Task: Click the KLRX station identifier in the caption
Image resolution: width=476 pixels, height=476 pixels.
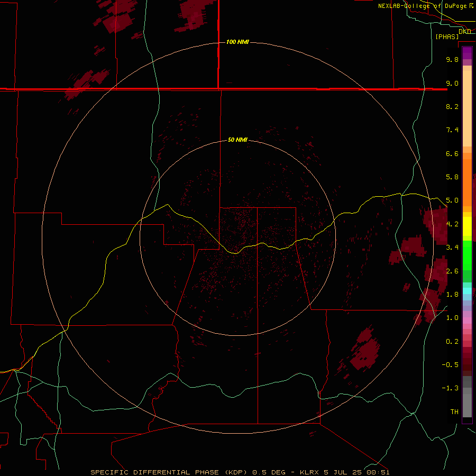Action: 309,472
